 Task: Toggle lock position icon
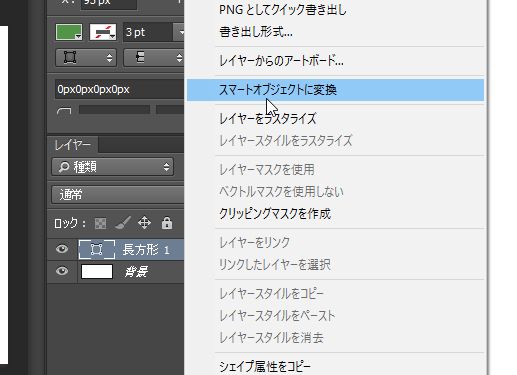pos(144,223)
